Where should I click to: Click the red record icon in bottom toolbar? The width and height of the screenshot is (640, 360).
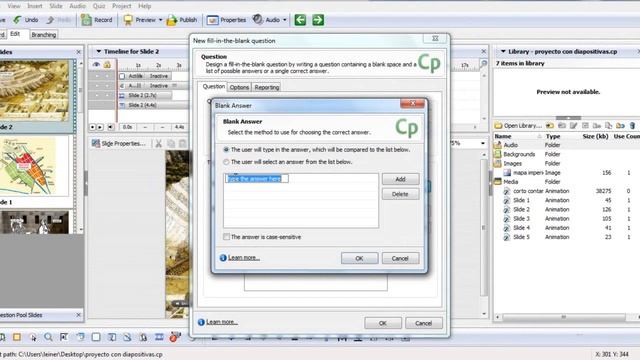tap(175, 337)
